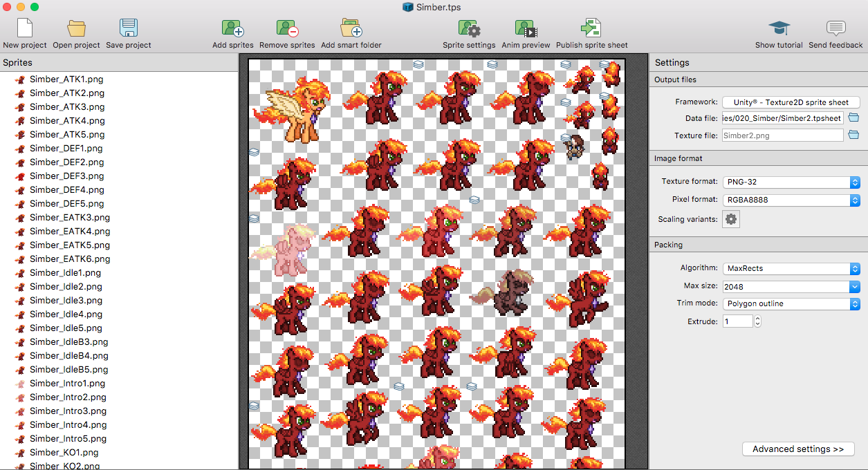The width and height of the screenshot is (868, 470).
Task: Click the Save project disk icon
Action: 129,28
